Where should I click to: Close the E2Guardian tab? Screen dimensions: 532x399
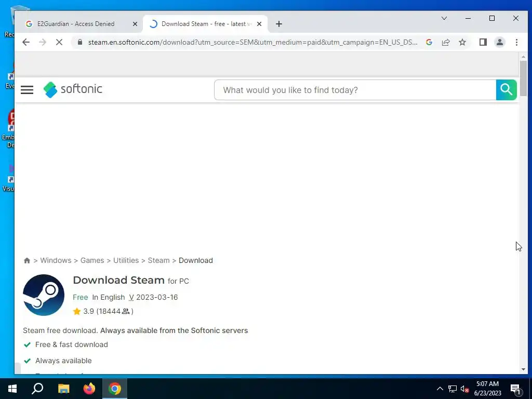click(x=135, y=24)
